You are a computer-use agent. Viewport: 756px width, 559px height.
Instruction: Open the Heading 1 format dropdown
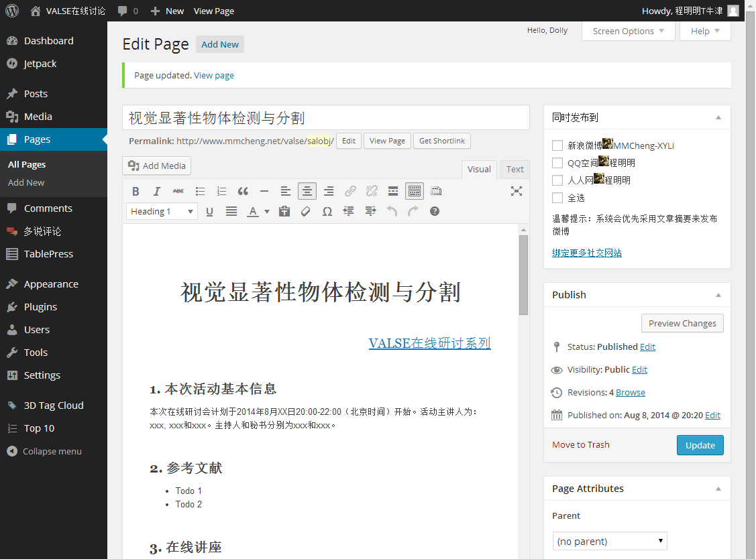click(x=162, y=211)
